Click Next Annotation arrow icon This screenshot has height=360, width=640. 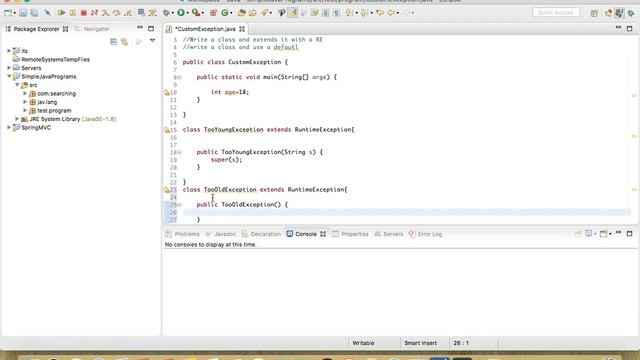[x=349, y=13]
